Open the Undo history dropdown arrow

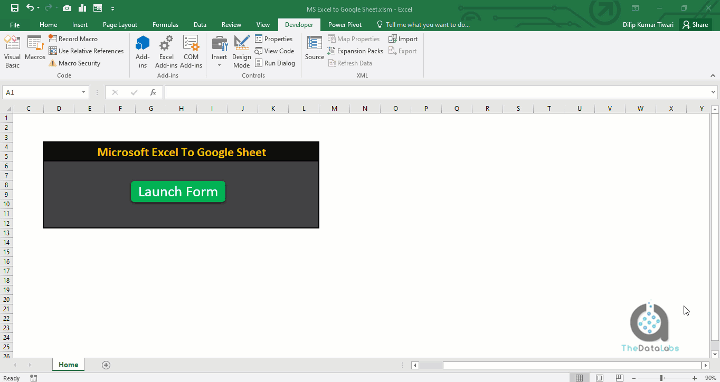tap(38, 8)
